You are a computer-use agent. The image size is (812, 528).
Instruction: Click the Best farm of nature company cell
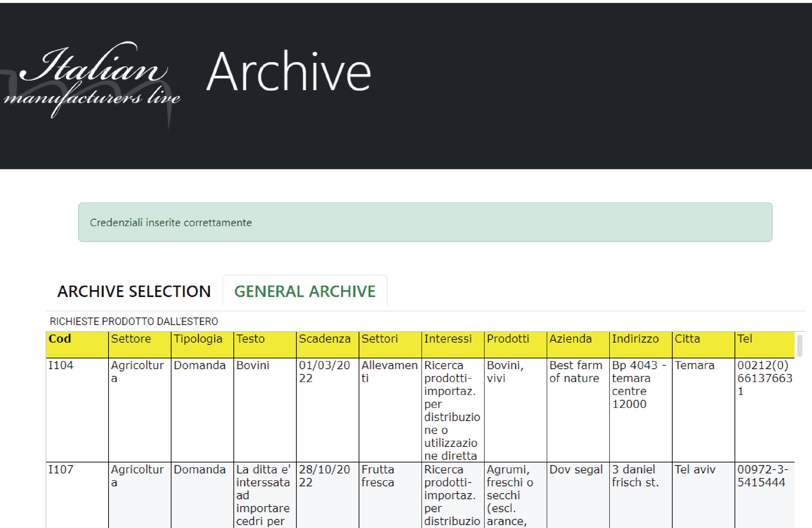(578, 410)
